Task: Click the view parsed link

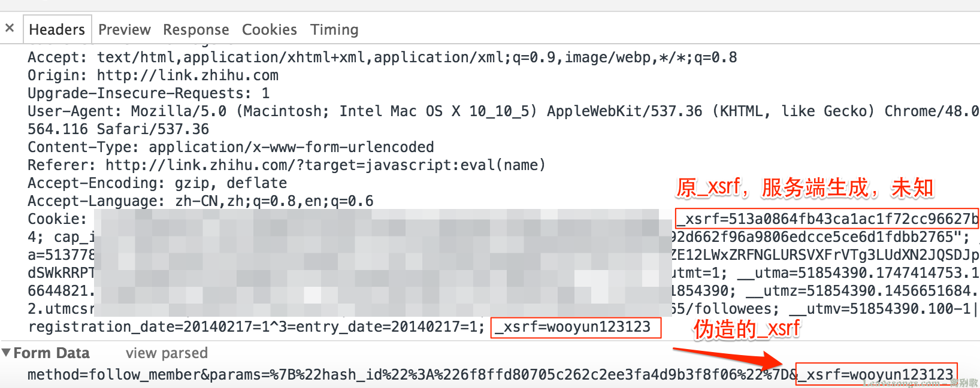Action: (167, 353)
